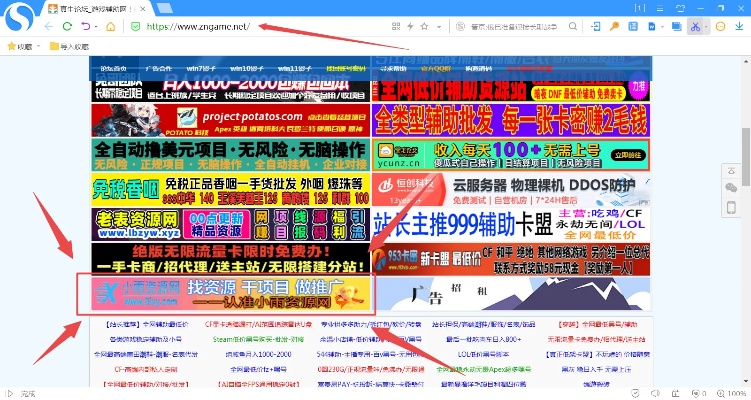Click the [1] window counter in title bar

coord(639,8)
